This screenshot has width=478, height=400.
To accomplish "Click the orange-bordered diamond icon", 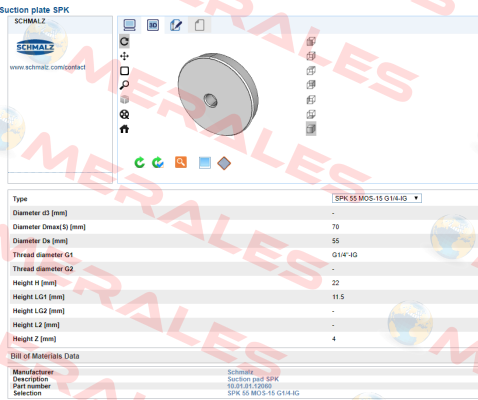I will (224, 163).
